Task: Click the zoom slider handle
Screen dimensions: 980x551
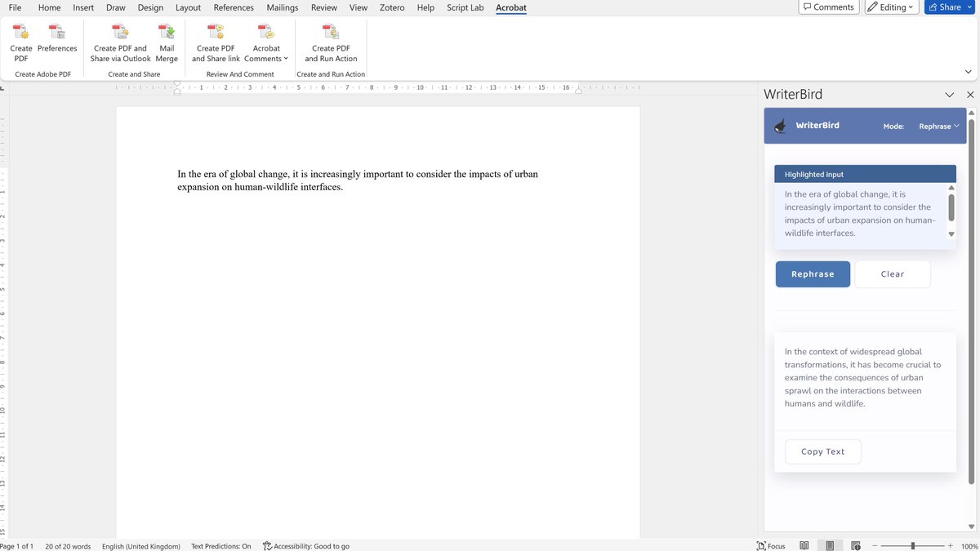Action: (913, 546)
